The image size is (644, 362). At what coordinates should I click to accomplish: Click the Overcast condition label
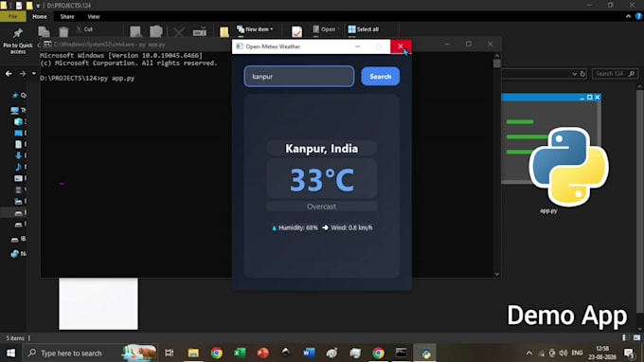click(x=322, y=207)
